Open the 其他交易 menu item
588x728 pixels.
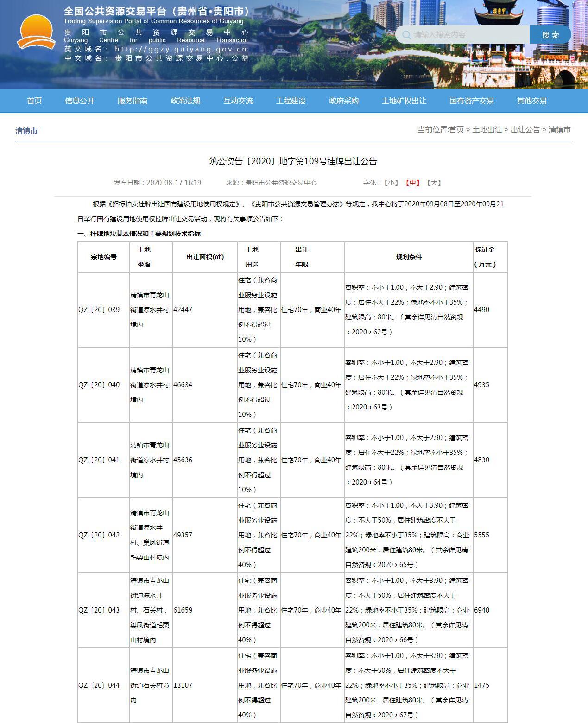tap(532, 101)
